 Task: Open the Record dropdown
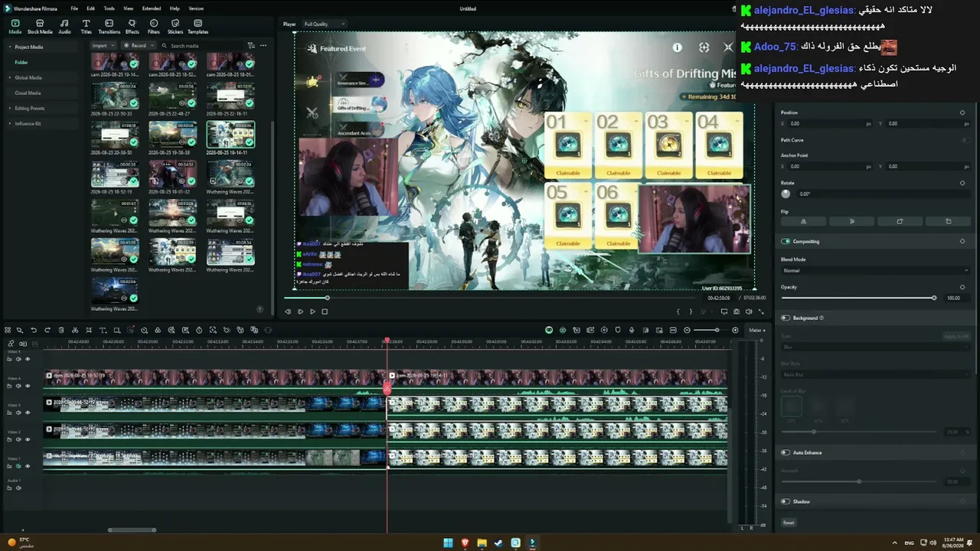[x=138, y=45]
